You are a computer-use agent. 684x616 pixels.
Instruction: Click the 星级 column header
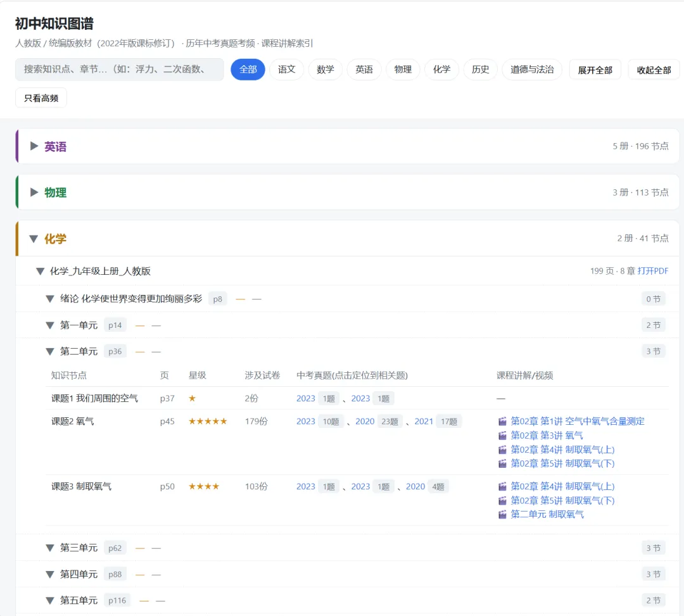coord(197,375)
